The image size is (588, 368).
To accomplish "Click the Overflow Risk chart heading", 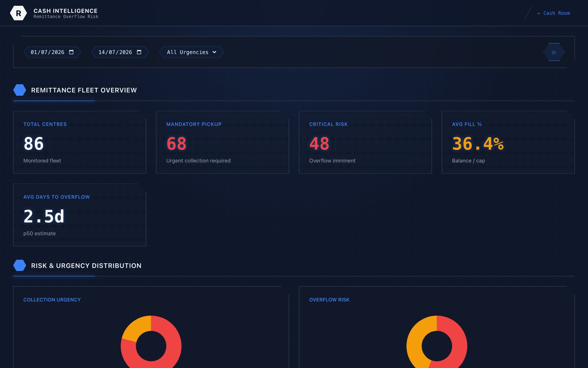I will pyautogui.click(x=329, y=300).
